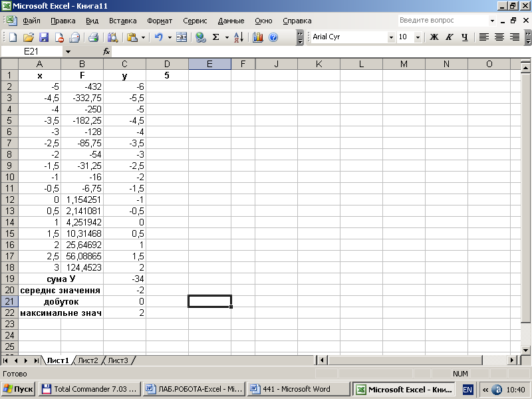Print the sheet using the printer icon
This screenshot has height=399, width=532.
[x=93, y=37]
